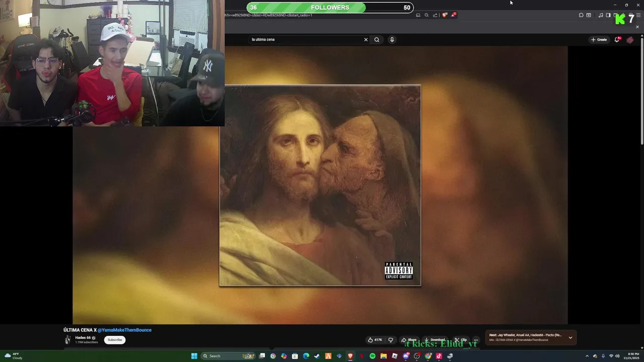This screenshot has width=644, height=362.
Task: Open browser extensions puzzle icon
Action: click(581, 15)
